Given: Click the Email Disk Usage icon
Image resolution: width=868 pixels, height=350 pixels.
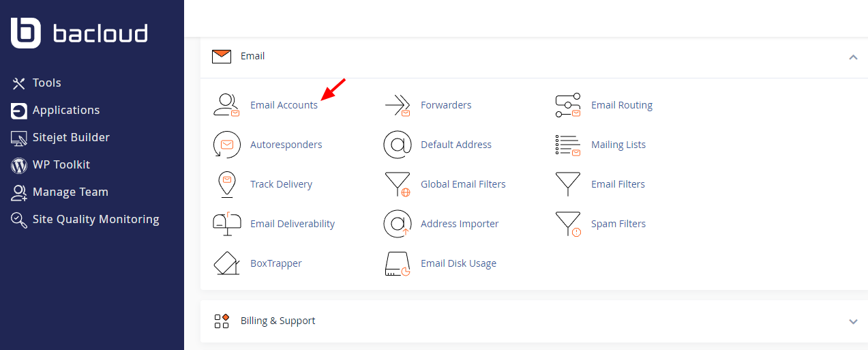Looking at the screenshot, I should point(398,263).
